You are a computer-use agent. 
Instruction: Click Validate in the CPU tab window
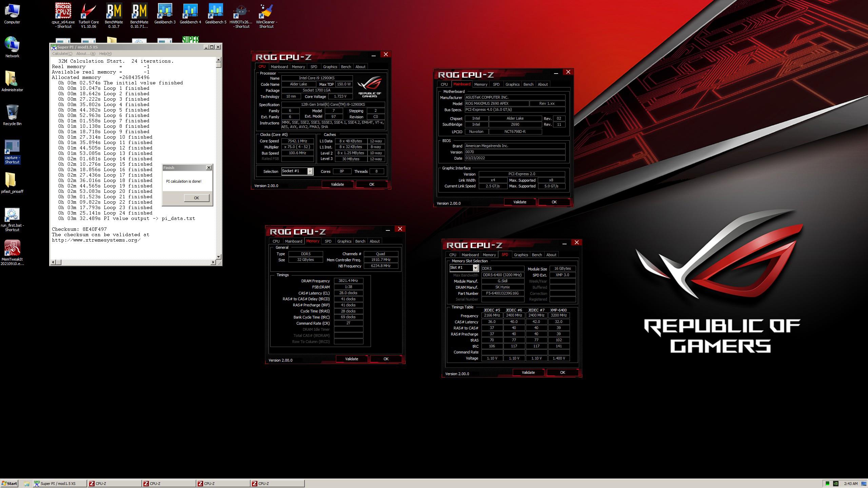[337, 184]
